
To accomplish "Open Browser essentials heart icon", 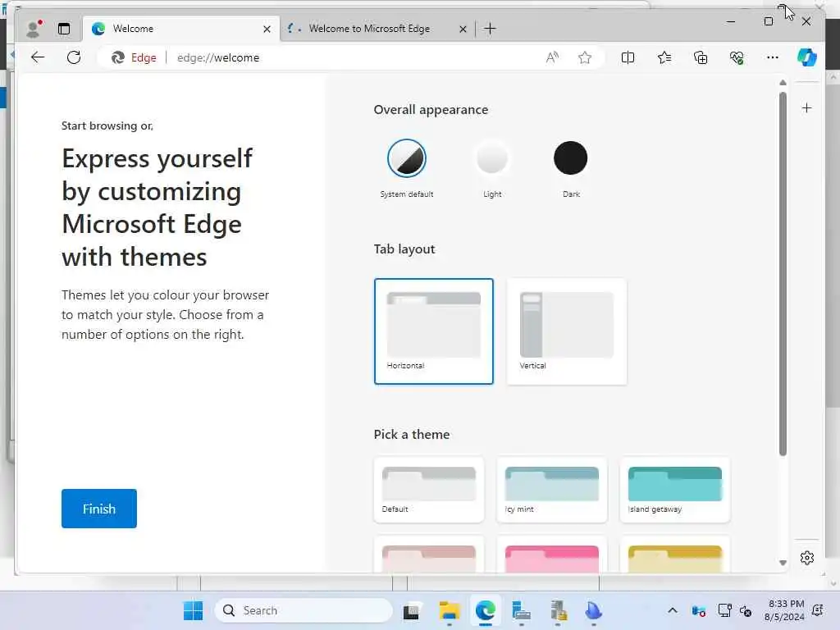I will pos(737,57).
